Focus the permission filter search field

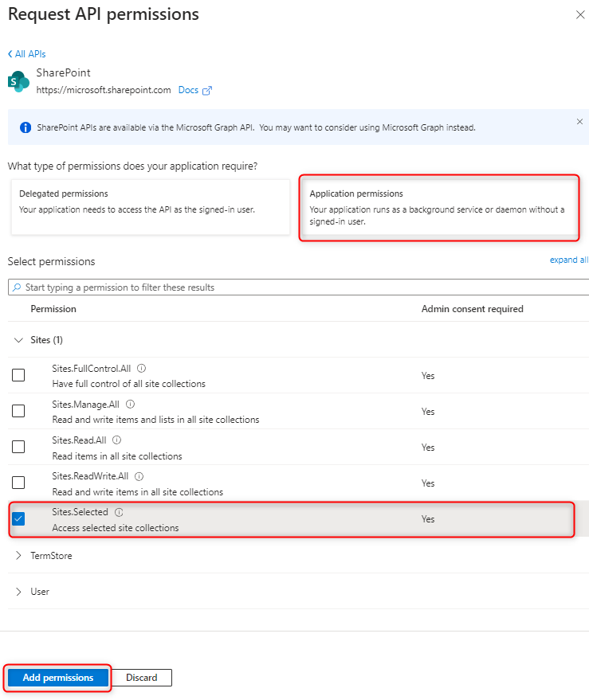[x=298, y=287]
